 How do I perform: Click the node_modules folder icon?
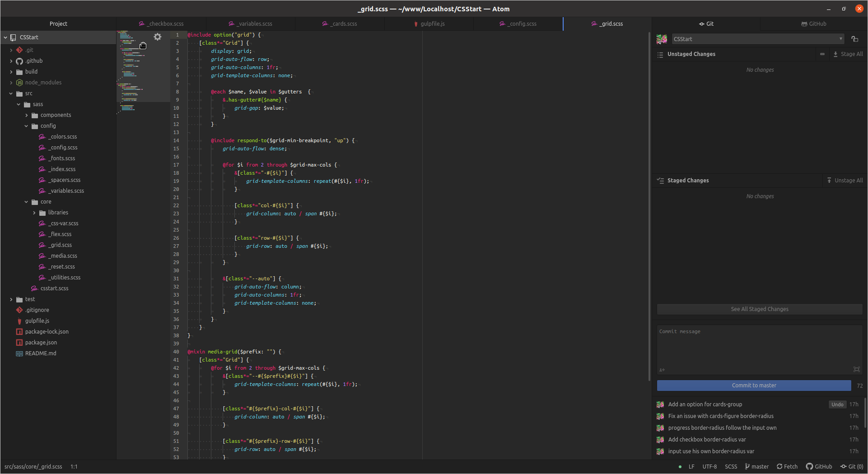(19, 83)
